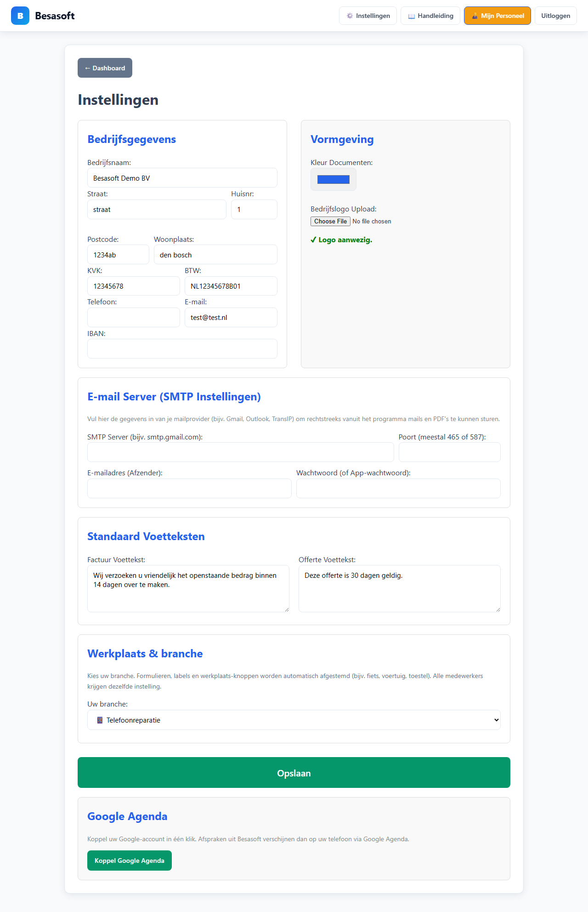Go to Mijn Personeel
This screenshot has height=912, width=588.
tap(498, 16)
